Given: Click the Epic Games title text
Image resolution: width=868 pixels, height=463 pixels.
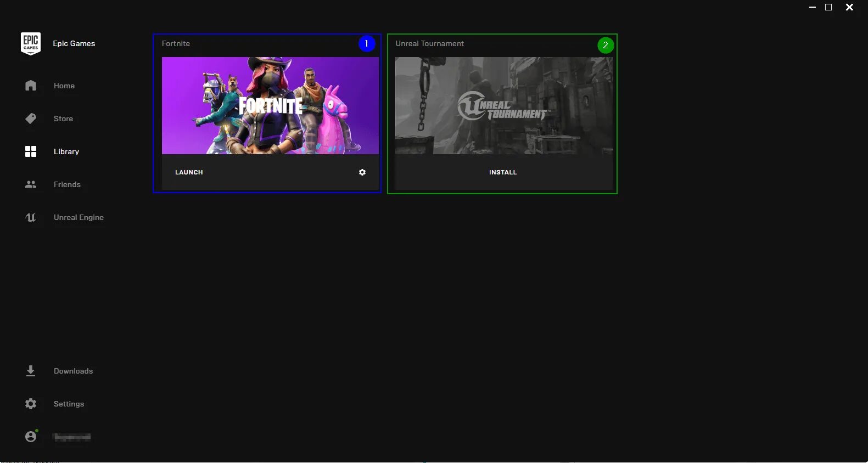Looking at the screenshot, I should (74, 43).
